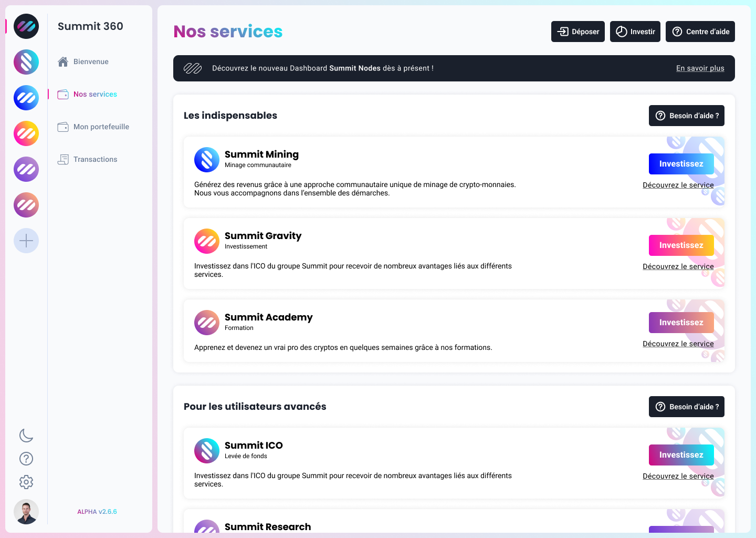
Task: Click the Déposer button
Action: pyautogui.click(x=578, y=32)
